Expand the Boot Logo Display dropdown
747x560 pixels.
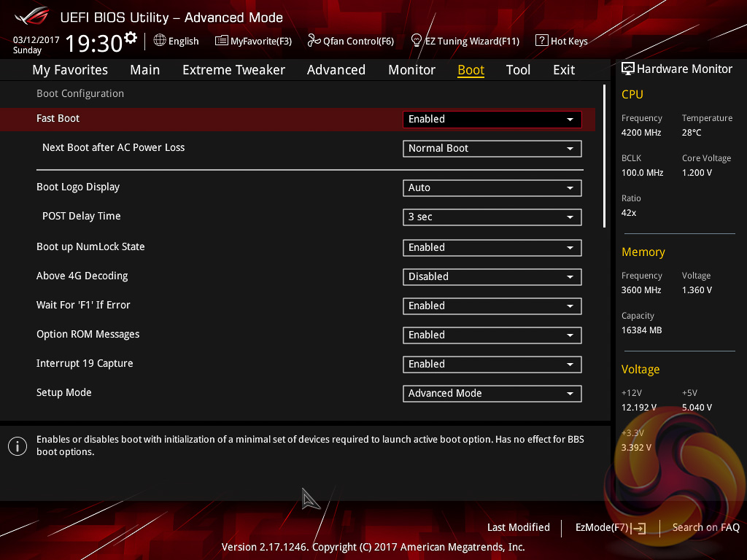[492, 187]
